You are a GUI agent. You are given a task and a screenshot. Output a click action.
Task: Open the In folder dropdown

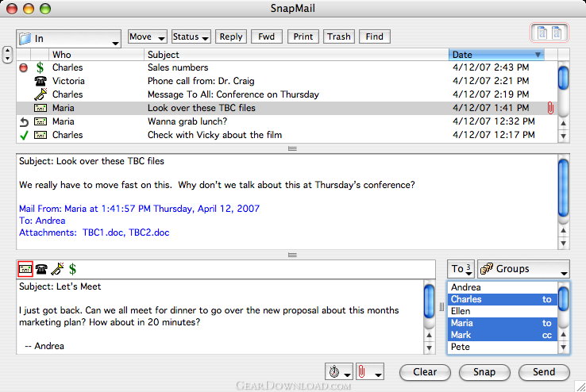point(69,38)
